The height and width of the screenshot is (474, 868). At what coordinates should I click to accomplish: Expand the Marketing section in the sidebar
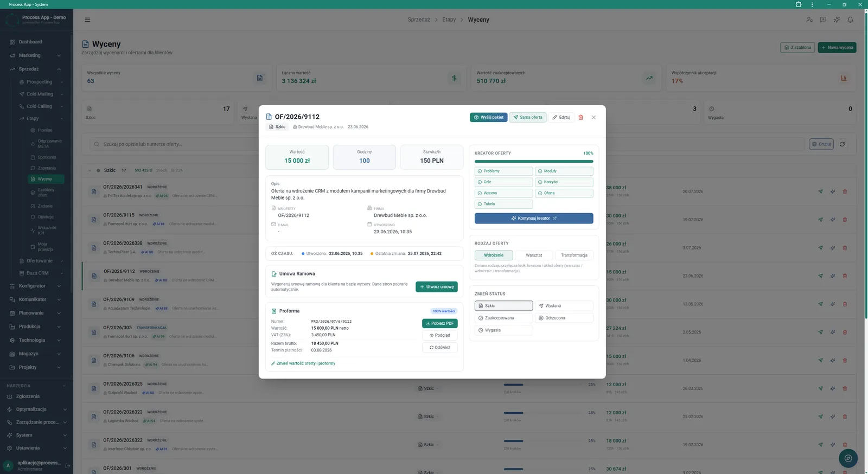pos(36,55)
